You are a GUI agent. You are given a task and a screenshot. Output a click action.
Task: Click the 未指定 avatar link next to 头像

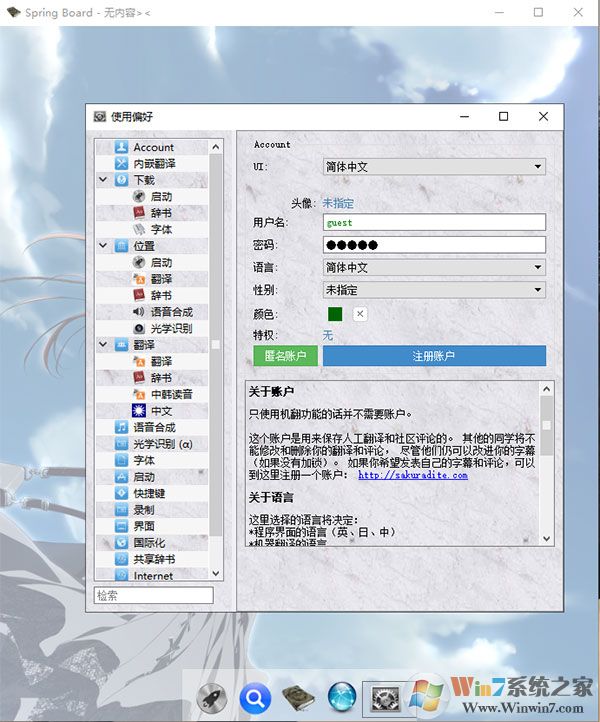pos(338,203)
